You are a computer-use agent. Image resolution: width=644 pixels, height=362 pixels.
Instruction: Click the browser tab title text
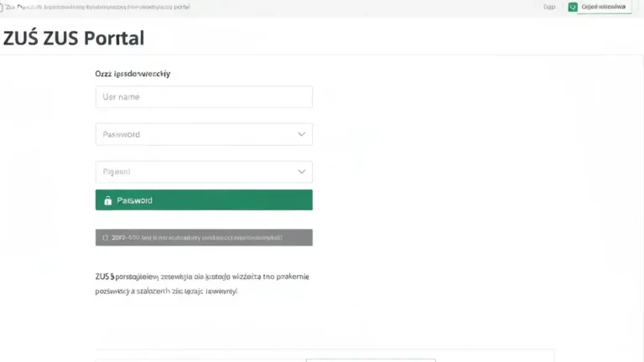tap(98, 7)
